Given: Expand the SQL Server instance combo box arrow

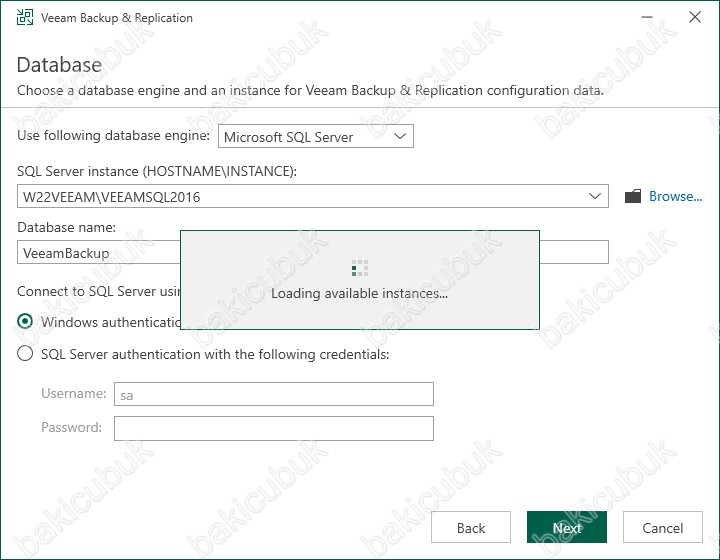Looking at the screenshot, I should click(x=595, y=196).
